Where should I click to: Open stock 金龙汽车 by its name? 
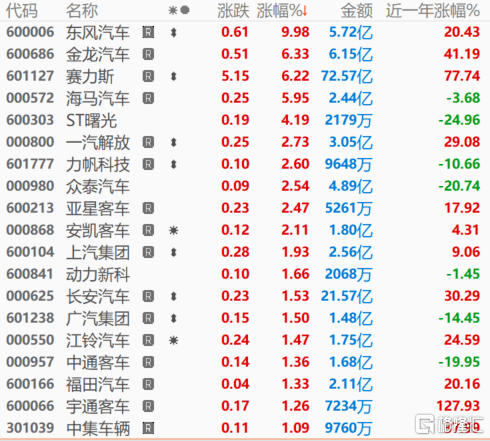coord(98,54)
